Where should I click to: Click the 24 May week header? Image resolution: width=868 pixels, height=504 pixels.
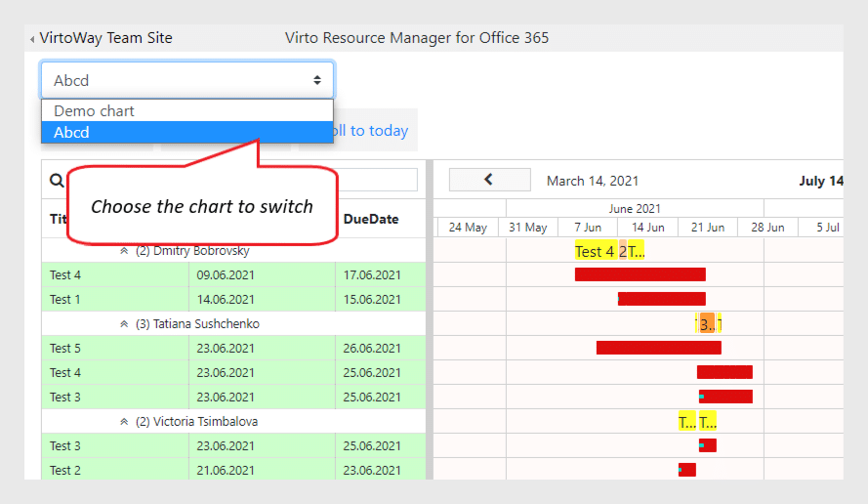click(468, 227)
